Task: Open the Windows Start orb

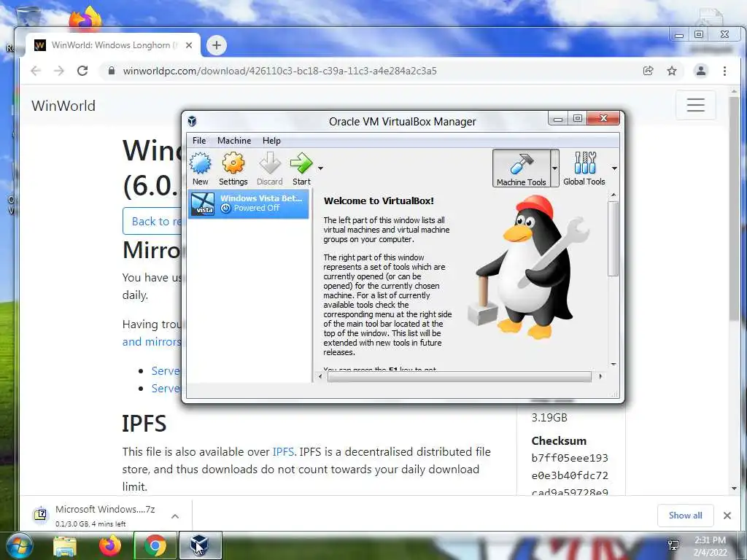Action: (x=19, y=545)
